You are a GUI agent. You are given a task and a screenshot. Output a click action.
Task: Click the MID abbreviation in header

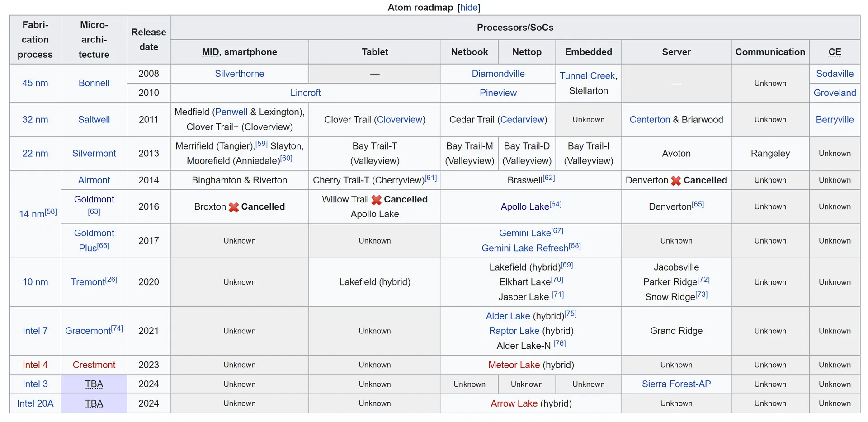tap(210, 52)
